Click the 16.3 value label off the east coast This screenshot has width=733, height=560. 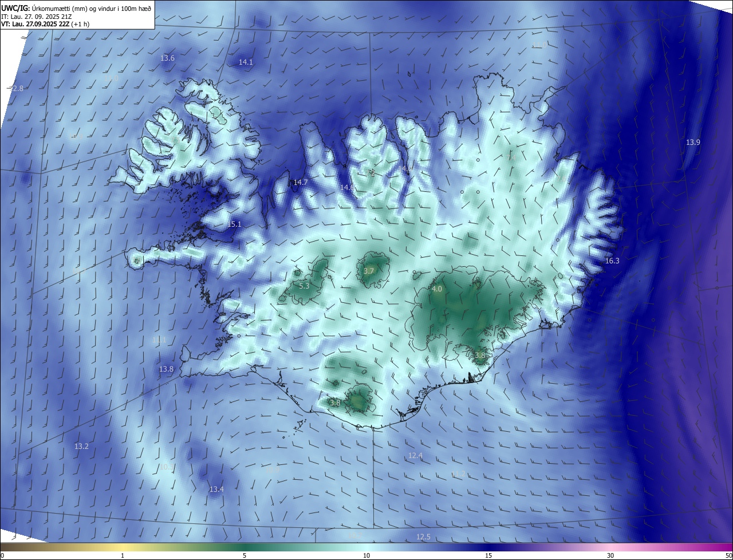click(612, 261)
